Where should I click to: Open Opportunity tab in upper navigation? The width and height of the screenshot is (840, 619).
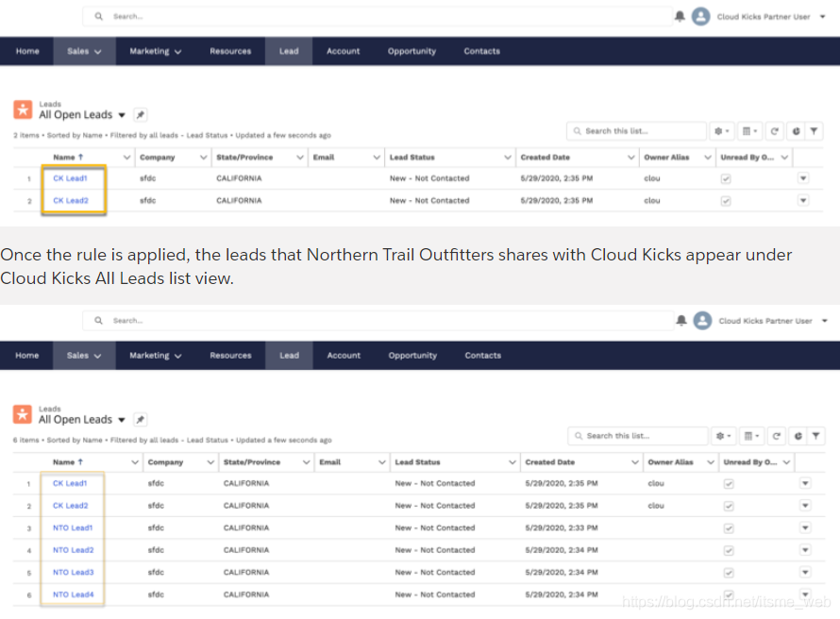click(x=412, y=51)
